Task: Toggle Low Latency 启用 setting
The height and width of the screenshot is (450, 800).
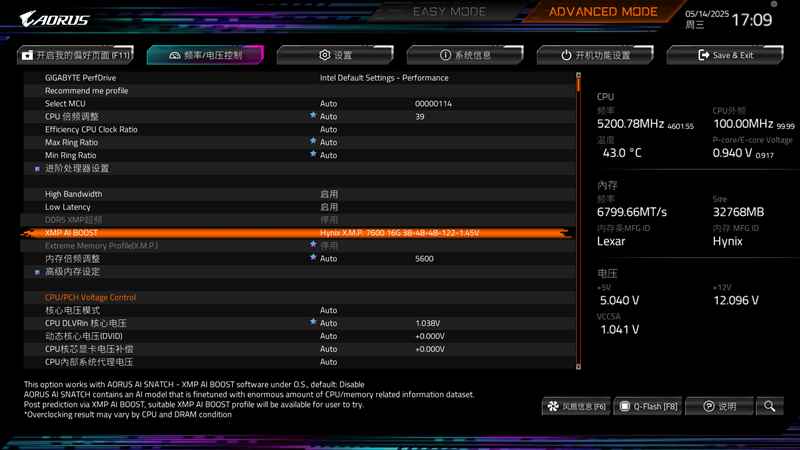Action: click(329, 207)
